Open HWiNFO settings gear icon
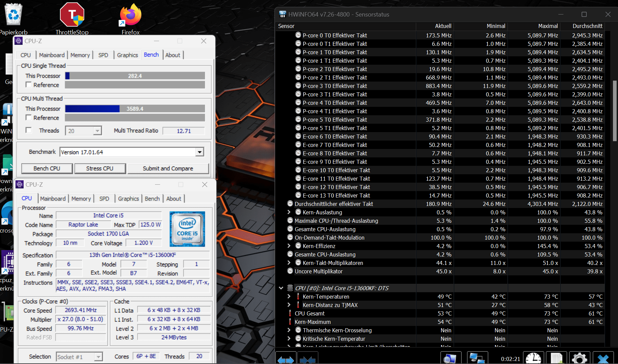This screenshot has height=364, width=618. (x=579, y=358)
